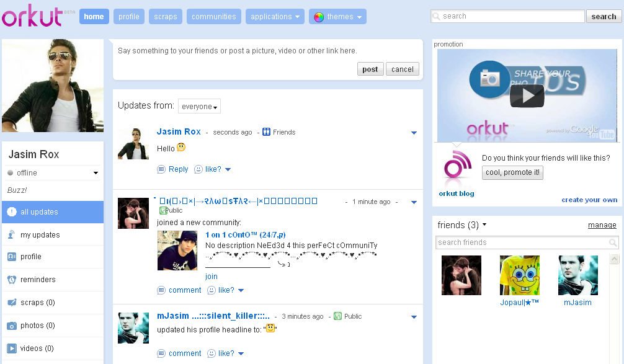Click the large Jasim Rox profile photo

click(53, 86)
